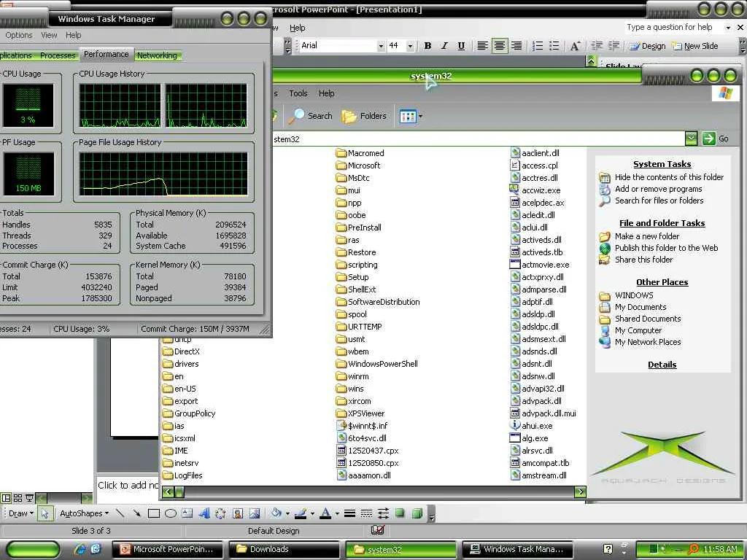Image resolution: width=747 pixels, height=560 pixels.
Task: Open the font name dropdown showing Arial
Action: tap(380, 46)
